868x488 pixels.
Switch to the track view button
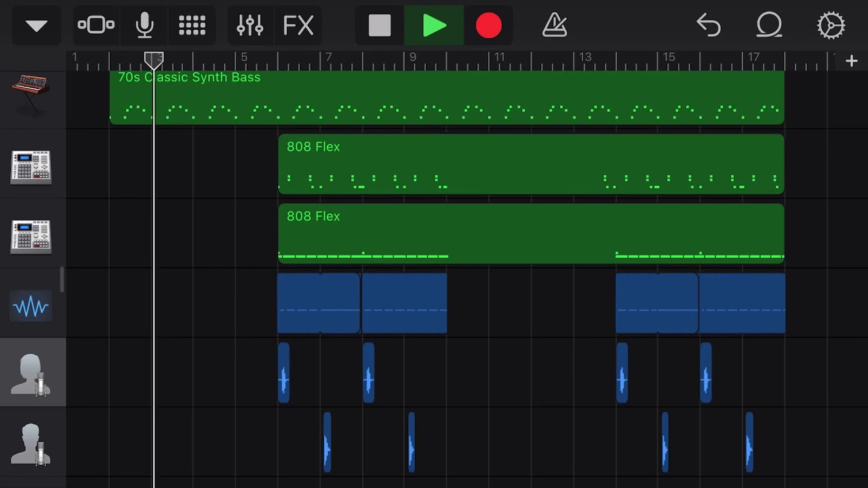pos(96,26)
